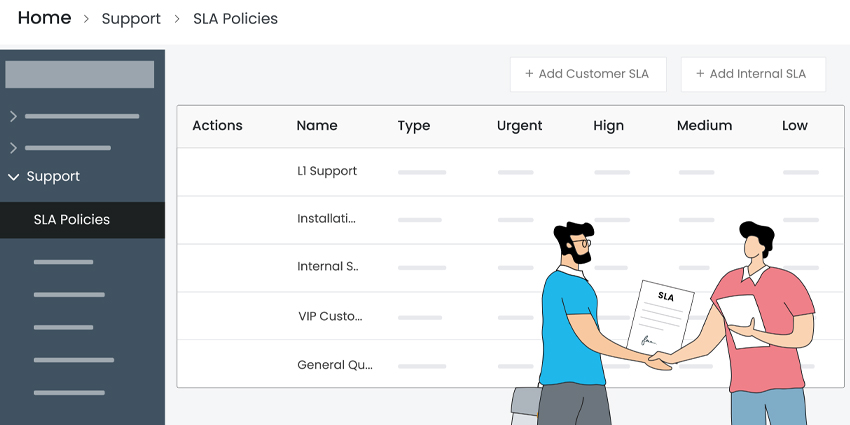Viewport: 850px width, 425px height.
Task: Expand the topmost collapsed sidebar section
Action: coord(13,116)
